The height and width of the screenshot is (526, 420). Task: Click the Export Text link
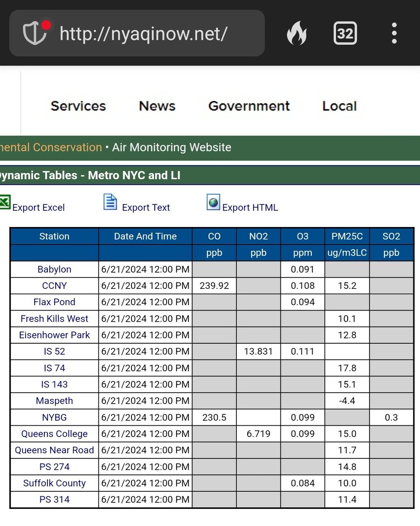(146, 208)
